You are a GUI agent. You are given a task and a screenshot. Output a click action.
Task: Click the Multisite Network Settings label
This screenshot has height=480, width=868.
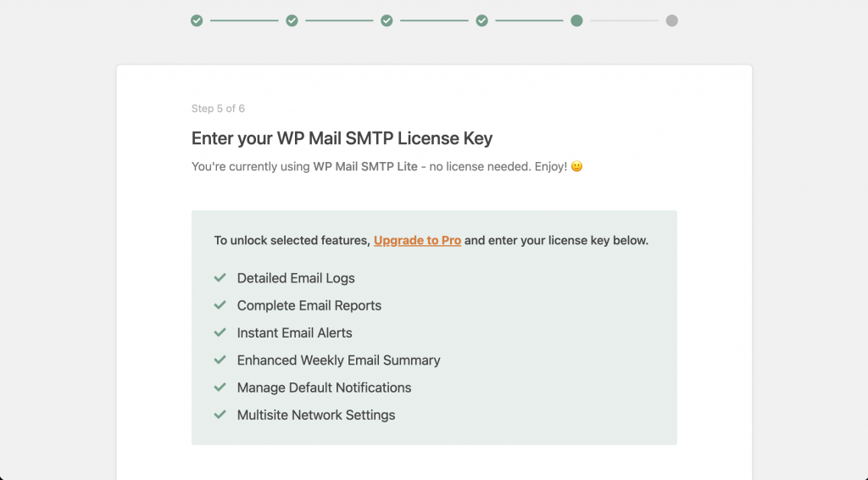click(316, 415)
